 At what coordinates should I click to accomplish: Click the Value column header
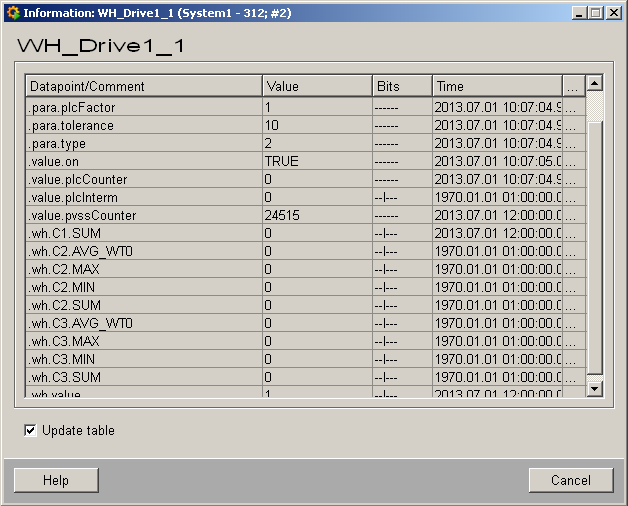click(317, 86)
